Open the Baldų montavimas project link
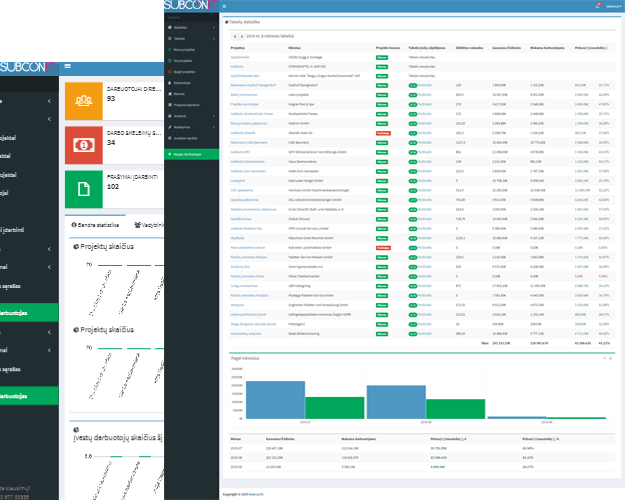Screen dimensions: 625x500 click(244, 95)
